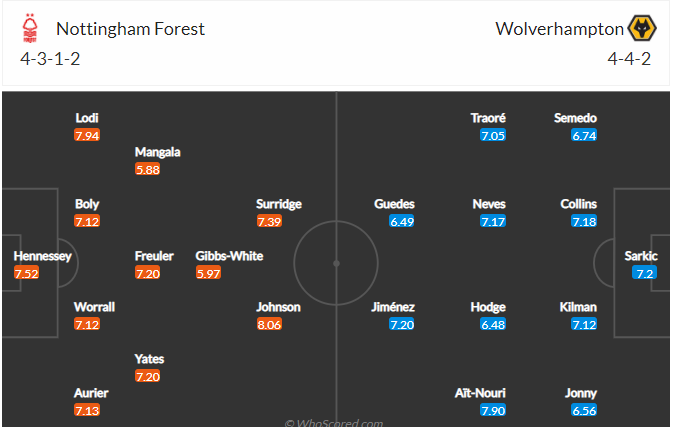Open Wolverhampton team name link

[x=559, y=29]
